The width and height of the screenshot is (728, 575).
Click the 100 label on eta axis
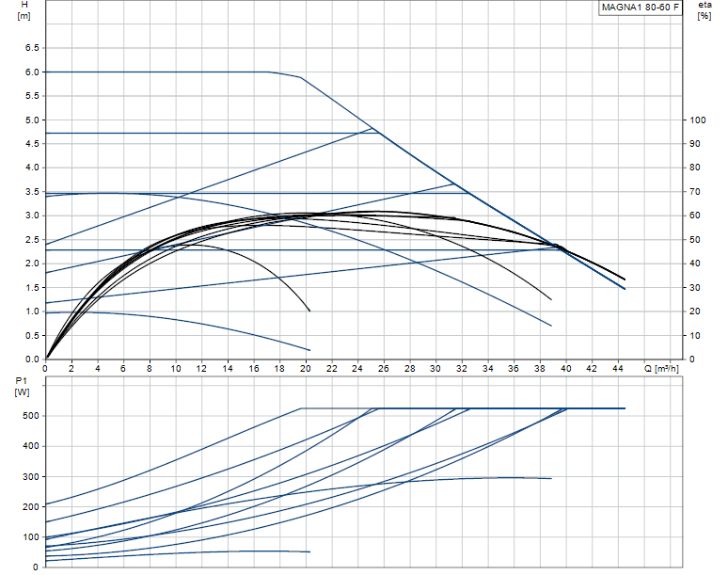pyautogui.click(x=697, y=120)
